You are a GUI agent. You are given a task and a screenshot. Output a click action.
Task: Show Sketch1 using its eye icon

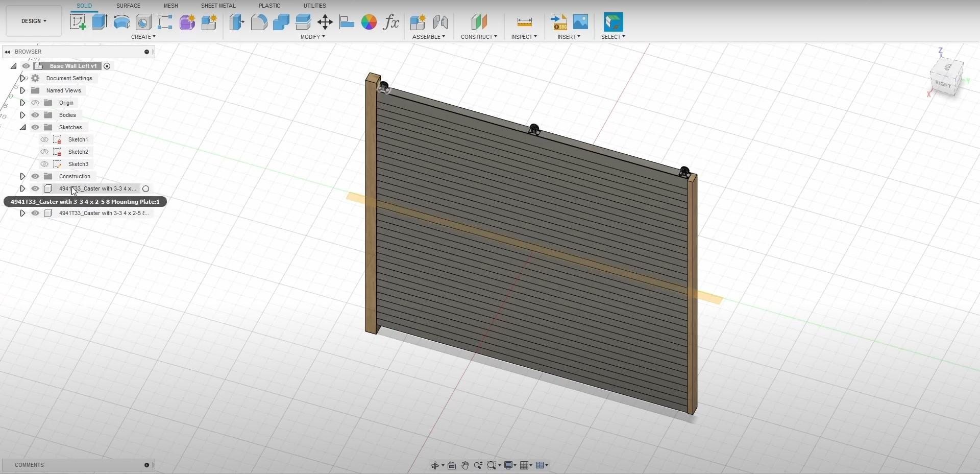(x=44, y=139)
